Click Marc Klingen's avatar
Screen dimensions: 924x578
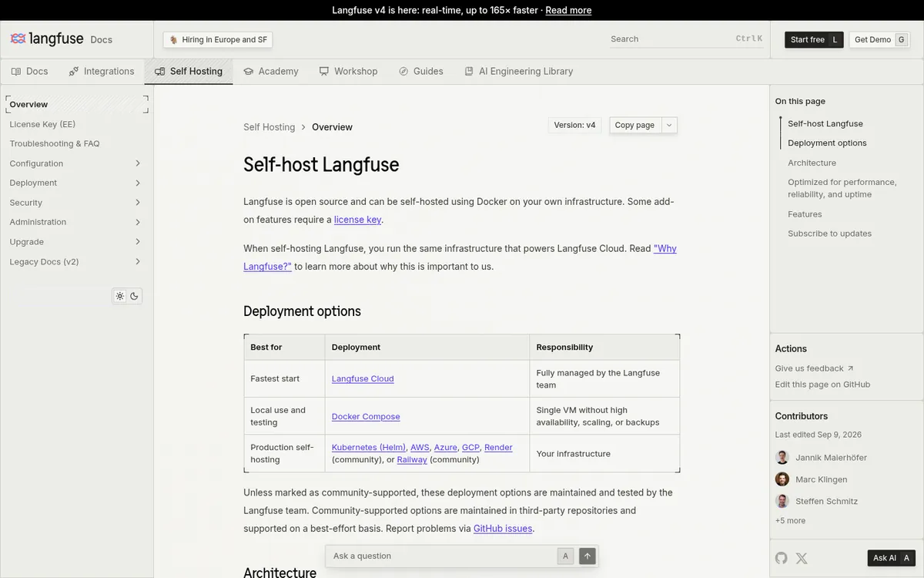[782, 479]
